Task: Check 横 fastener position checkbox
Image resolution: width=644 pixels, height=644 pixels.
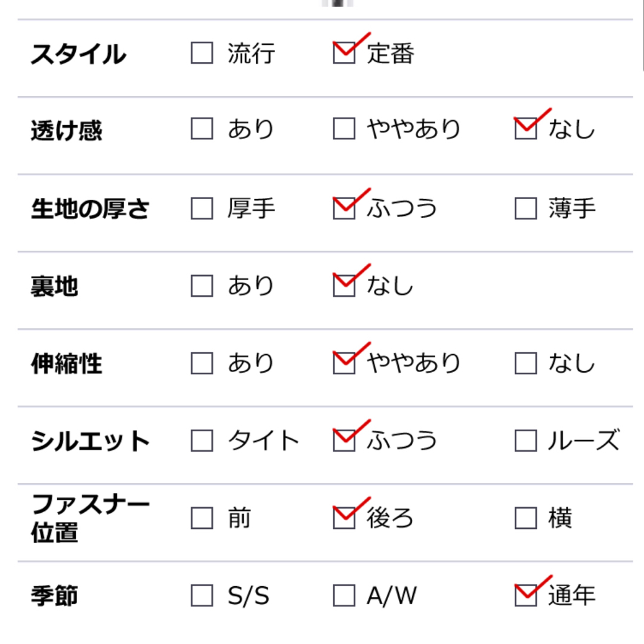Action: (x=526, y=518)
